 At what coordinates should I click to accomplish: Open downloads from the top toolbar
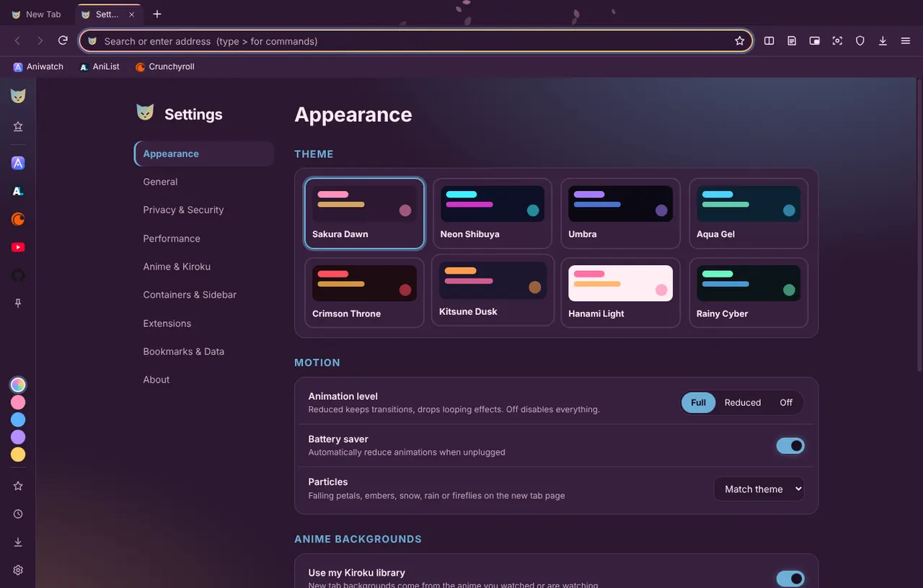[883, 41]
